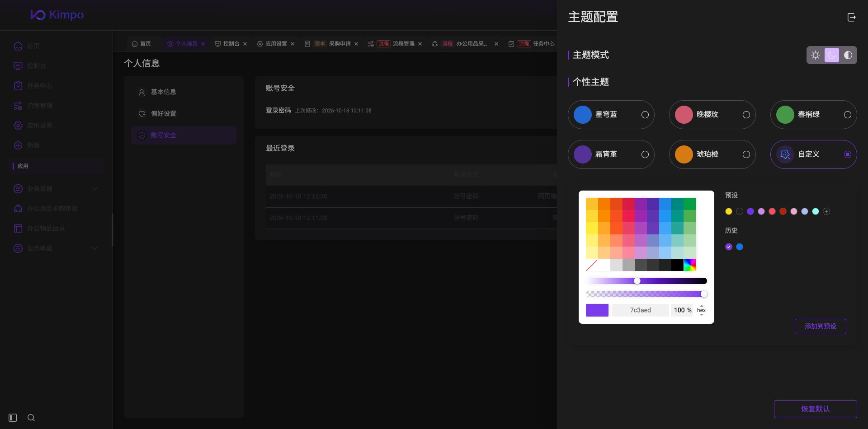Select the 春梢绿 theme radio

click(x=848, y=115)
